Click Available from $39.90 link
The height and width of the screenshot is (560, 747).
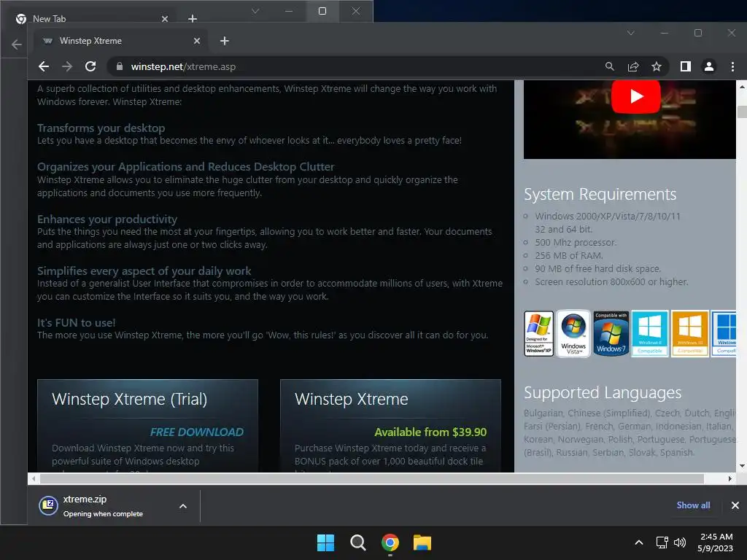tap(430, 432)
